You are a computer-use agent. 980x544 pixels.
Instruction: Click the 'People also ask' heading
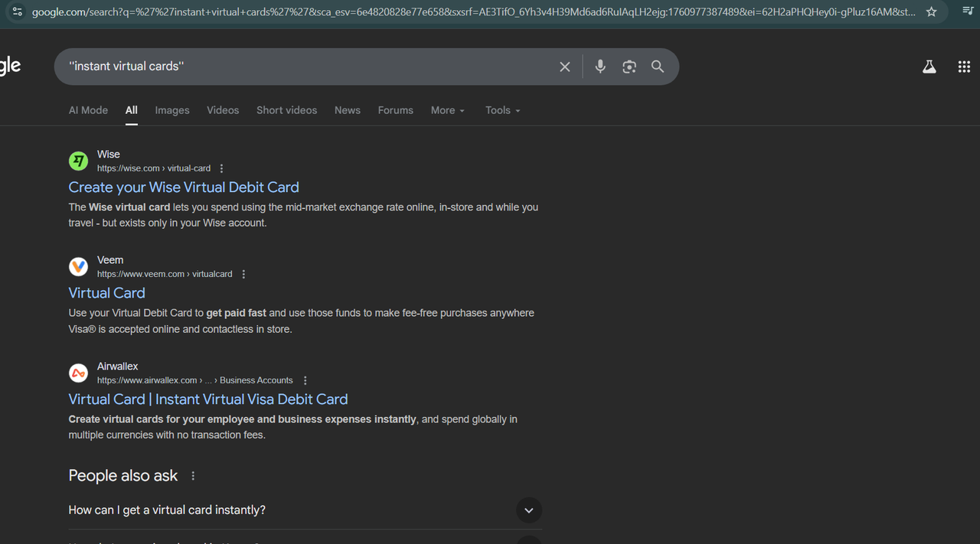pos(123,476)
